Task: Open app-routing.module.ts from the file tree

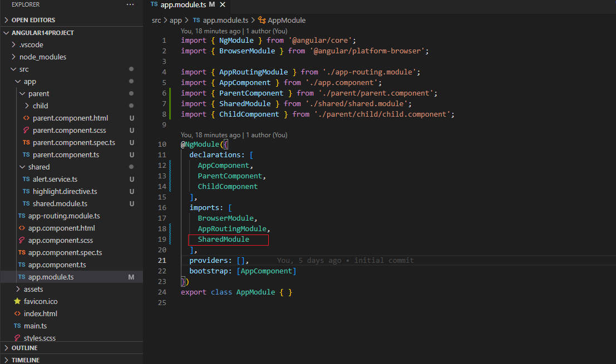Action: point(64,216)
